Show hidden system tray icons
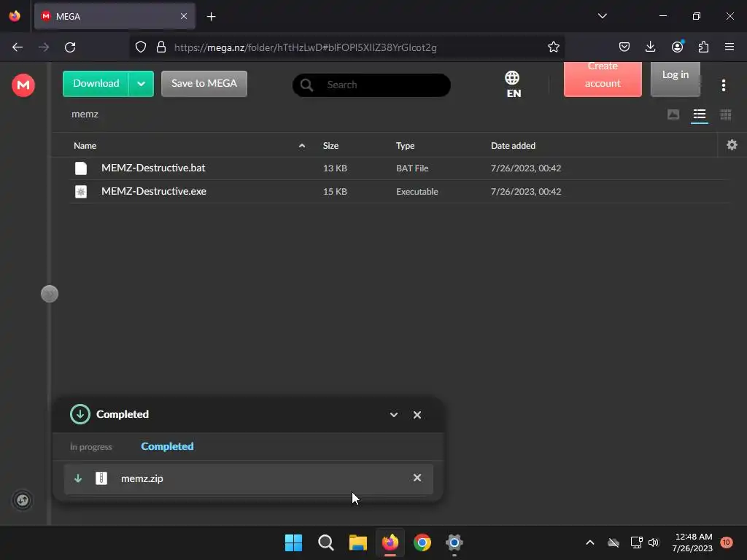 [x=589, y=542]
